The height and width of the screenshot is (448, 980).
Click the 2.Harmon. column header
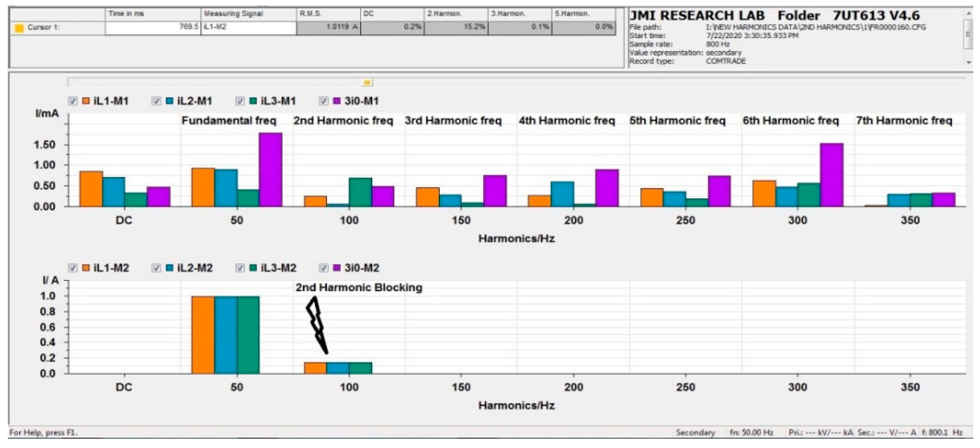(455, 14)
